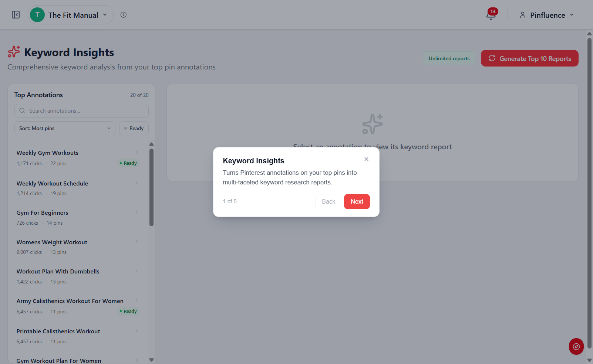Select Workout Plan With Dumbbells annotation
Image resolution: width=593 pixels, height=364 pixels.
pyautogui.click(x=78, y=276)
